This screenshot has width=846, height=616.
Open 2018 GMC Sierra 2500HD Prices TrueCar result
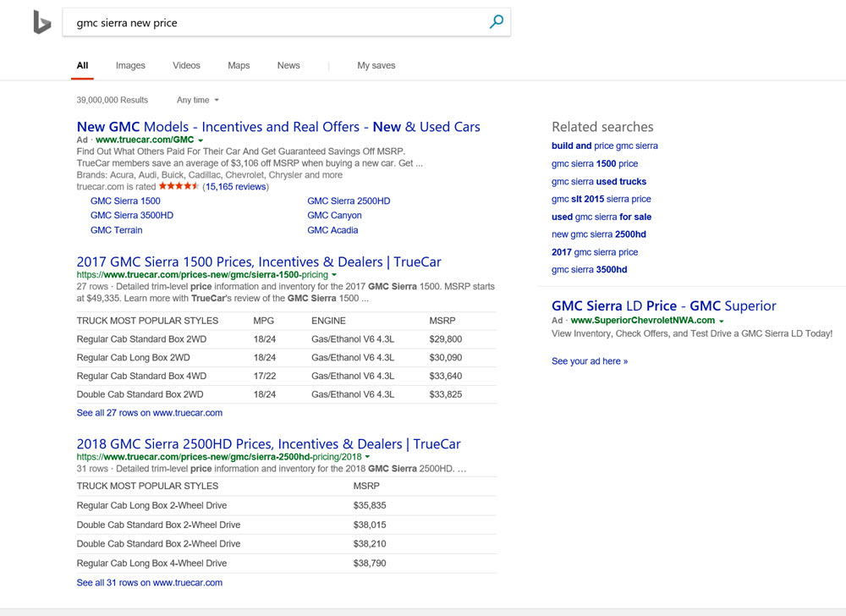click(269, 444)
